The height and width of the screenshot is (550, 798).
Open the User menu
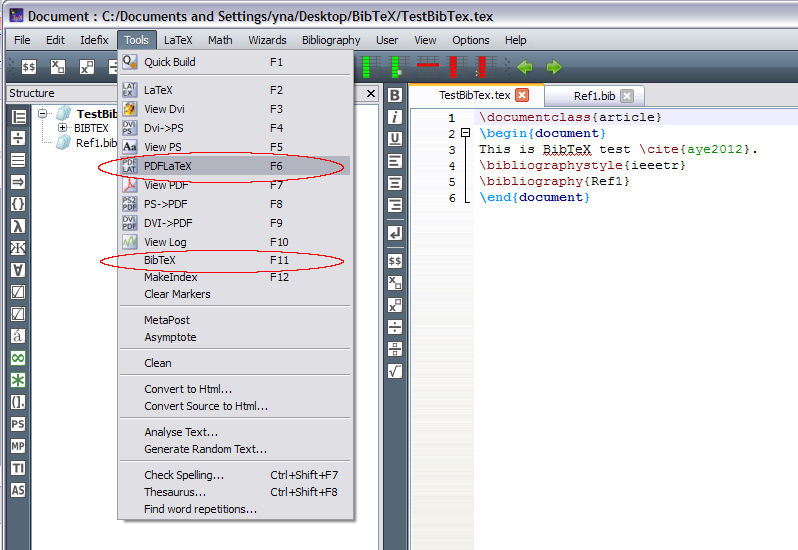tap(387, 40)
